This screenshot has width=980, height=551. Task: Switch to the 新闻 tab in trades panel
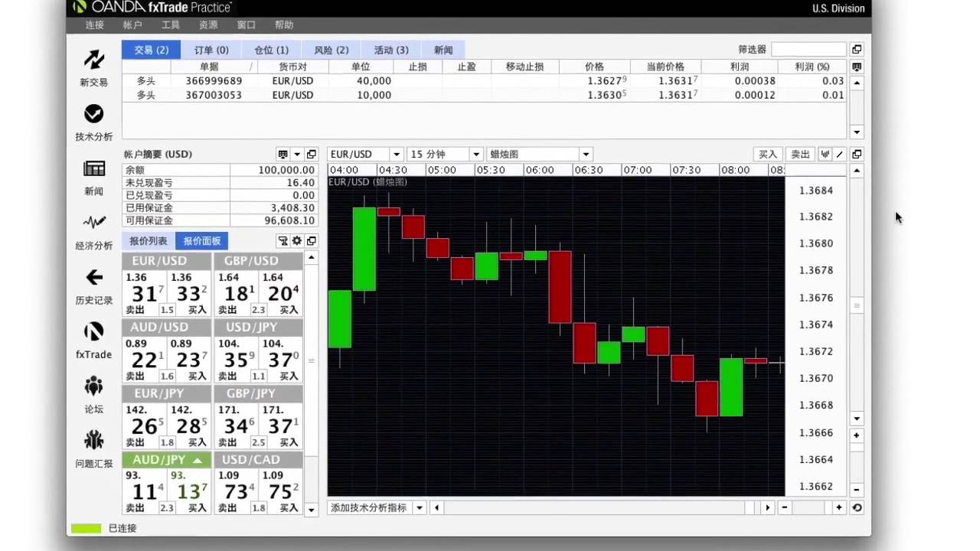pyautogui.click(x=443, y=50)
